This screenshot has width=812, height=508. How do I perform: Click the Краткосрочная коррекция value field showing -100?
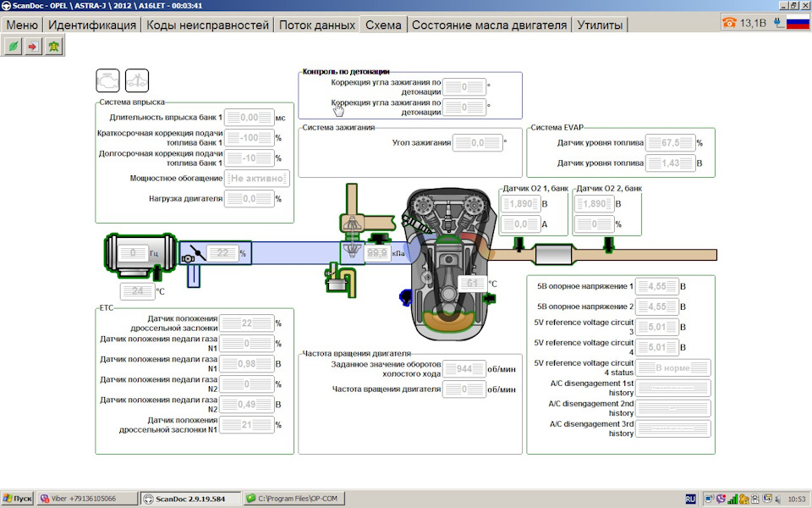click(249, 138)
